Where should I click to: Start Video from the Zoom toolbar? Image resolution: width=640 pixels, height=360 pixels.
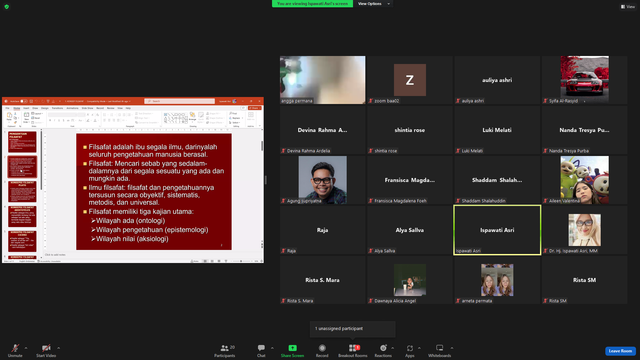(x=46, y=350)
